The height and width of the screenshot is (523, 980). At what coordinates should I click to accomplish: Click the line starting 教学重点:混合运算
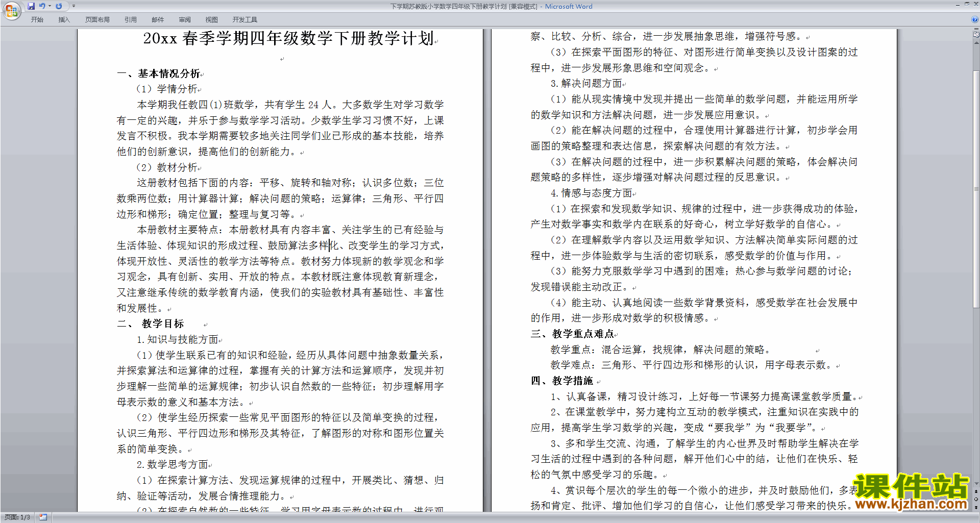(660, 350)
